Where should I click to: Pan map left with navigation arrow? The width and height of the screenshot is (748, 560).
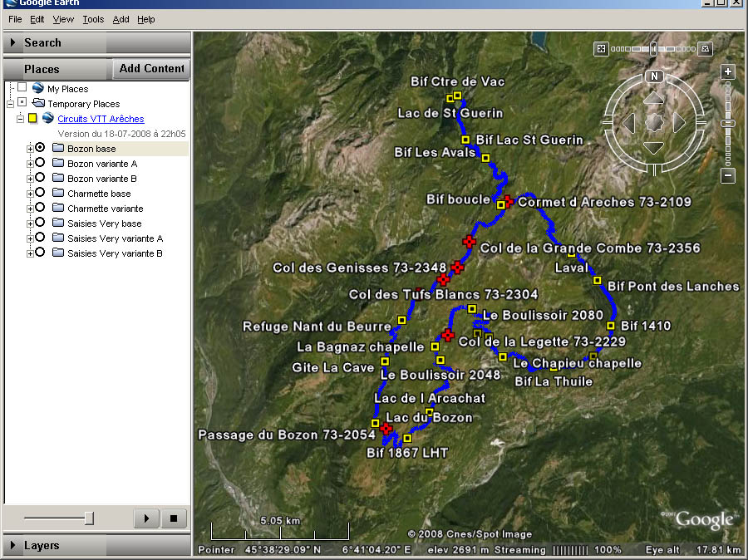click(x=629, y=123)
